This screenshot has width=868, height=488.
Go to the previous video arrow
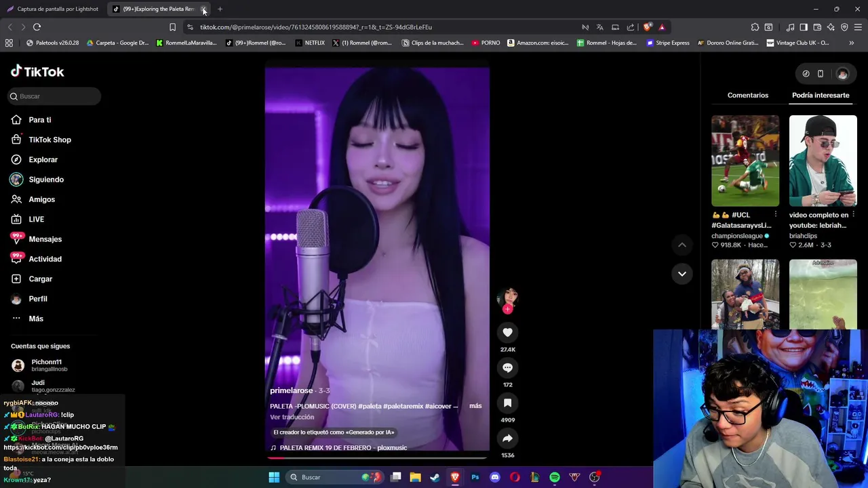[682, 245]
